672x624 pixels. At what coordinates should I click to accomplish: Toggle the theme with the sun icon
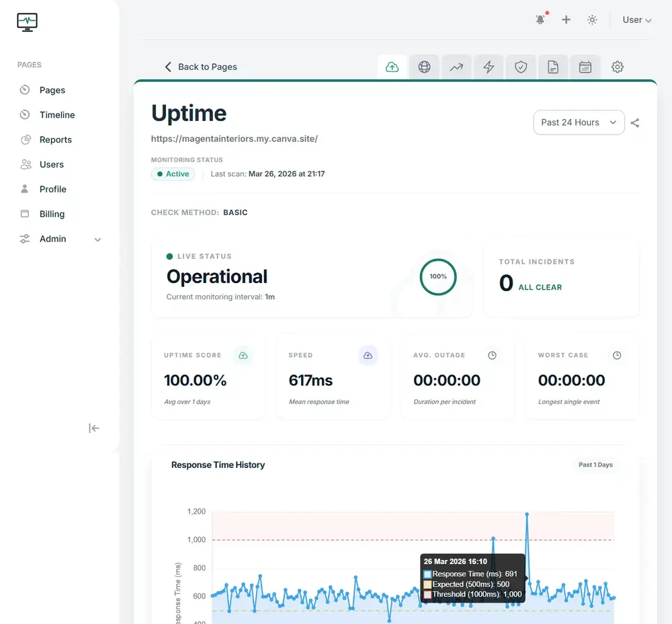coord(592,19)
